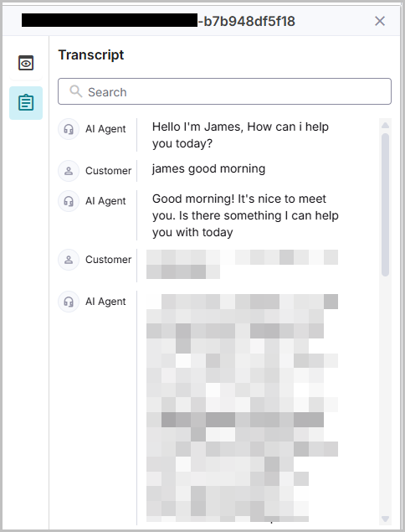Select the 'james good morning' customer message

[x=208, y=168]
